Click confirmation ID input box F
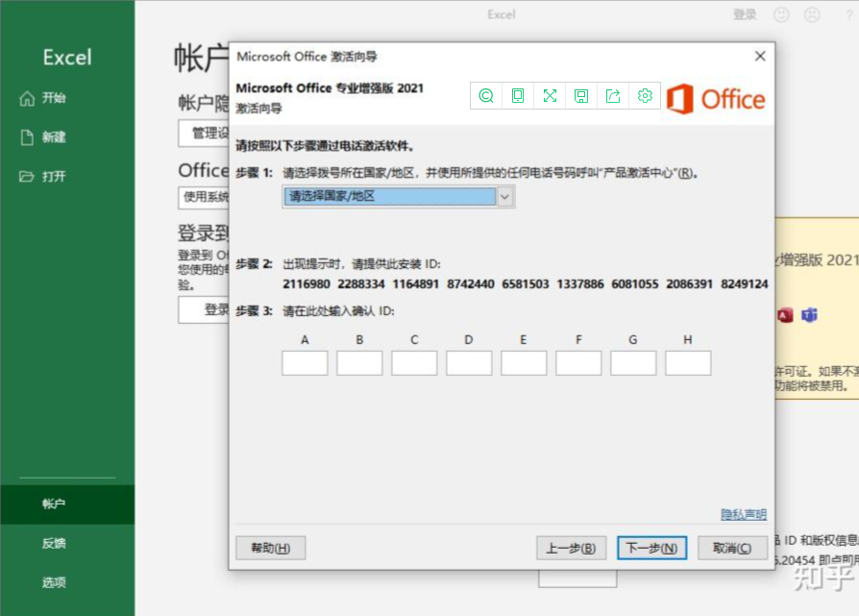859x616 pixels. [578, 363]
